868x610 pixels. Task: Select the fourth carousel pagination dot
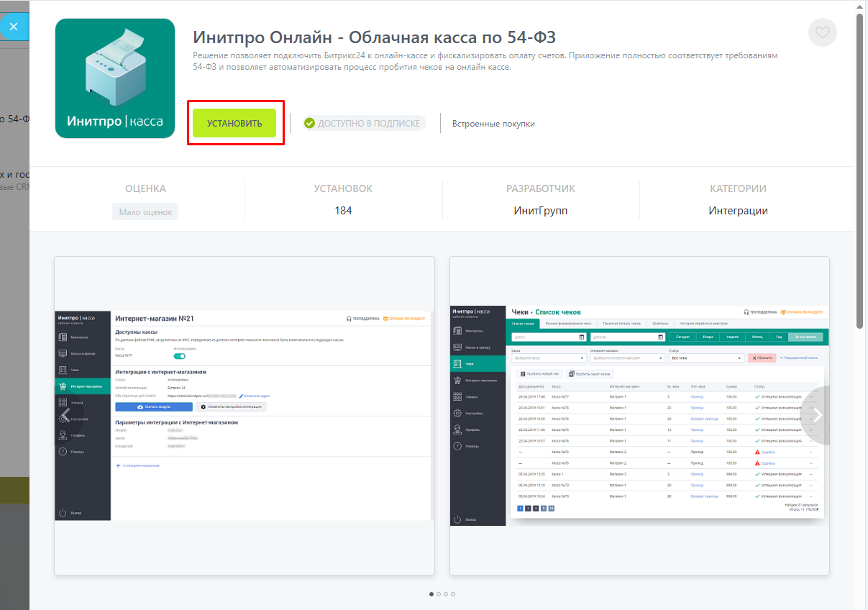click(453, 594)
